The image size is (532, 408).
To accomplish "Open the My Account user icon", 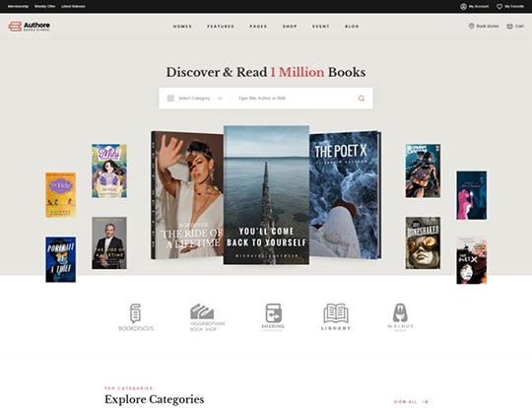I will tap(463, 7).
